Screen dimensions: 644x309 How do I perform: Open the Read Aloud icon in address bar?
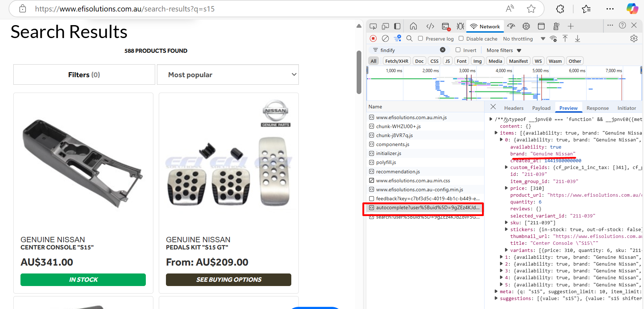click(x=510, y=9)
